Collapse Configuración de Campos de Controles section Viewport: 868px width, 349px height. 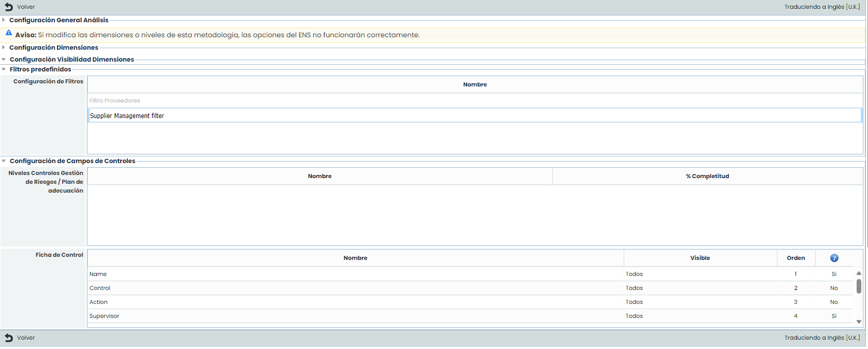tap(4, 161)
